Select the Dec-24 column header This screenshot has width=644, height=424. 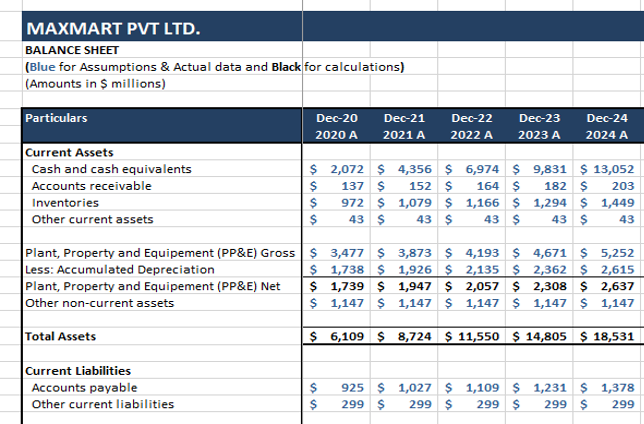pos(607,118)
